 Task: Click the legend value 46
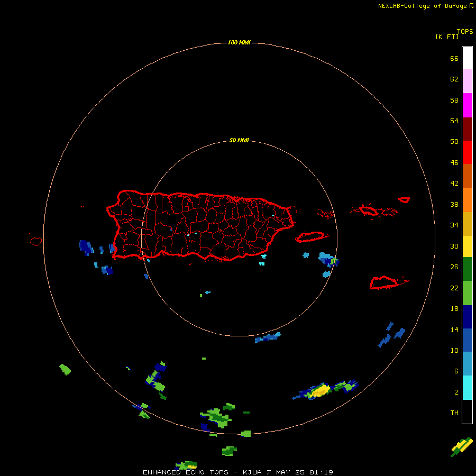(x=454, y=163)
